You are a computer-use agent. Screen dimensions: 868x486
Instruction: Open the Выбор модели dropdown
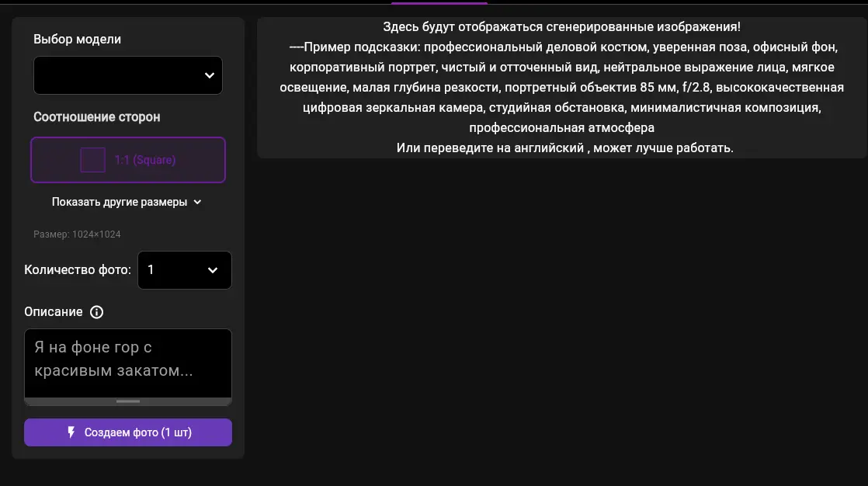[128, 75]
